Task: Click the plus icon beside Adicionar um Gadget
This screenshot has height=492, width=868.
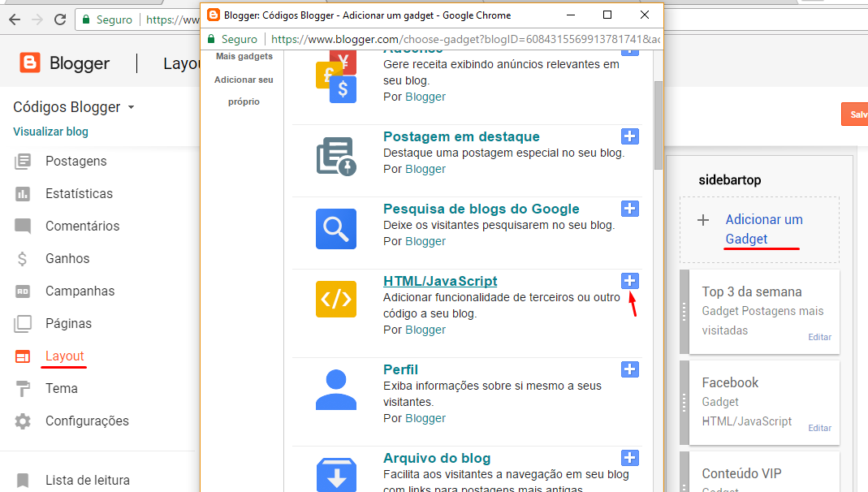Action: click(x=703, y=220)
